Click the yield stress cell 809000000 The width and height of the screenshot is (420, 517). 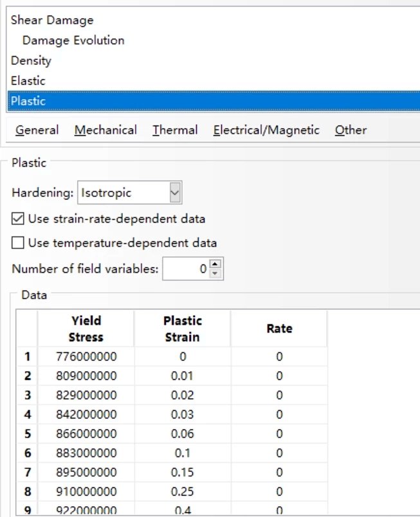[86, 376]
